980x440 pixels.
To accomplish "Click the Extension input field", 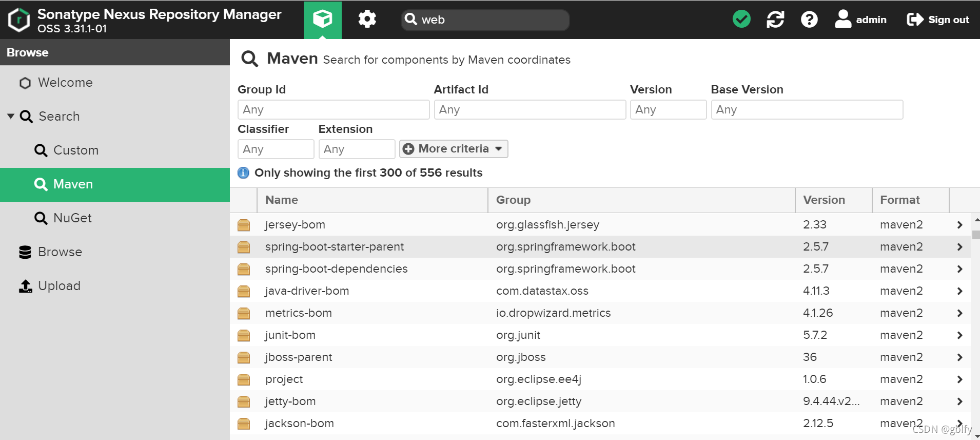I will click(357, 149).
